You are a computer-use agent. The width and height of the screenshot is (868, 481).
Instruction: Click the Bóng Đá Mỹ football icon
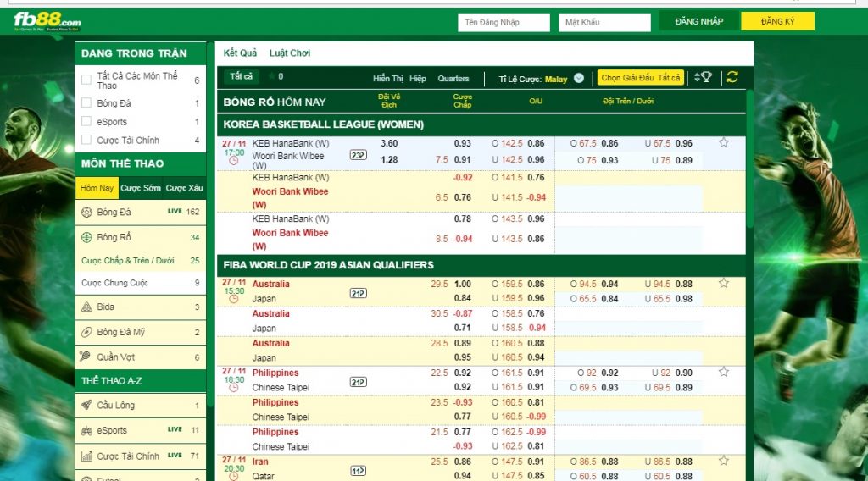click(86, 332)
